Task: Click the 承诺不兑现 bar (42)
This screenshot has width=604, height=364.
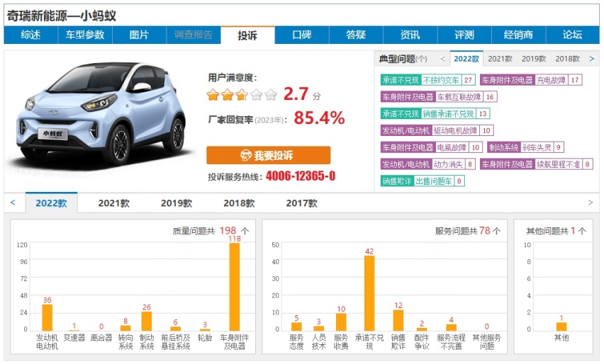Action: click(x=369, y=293)
